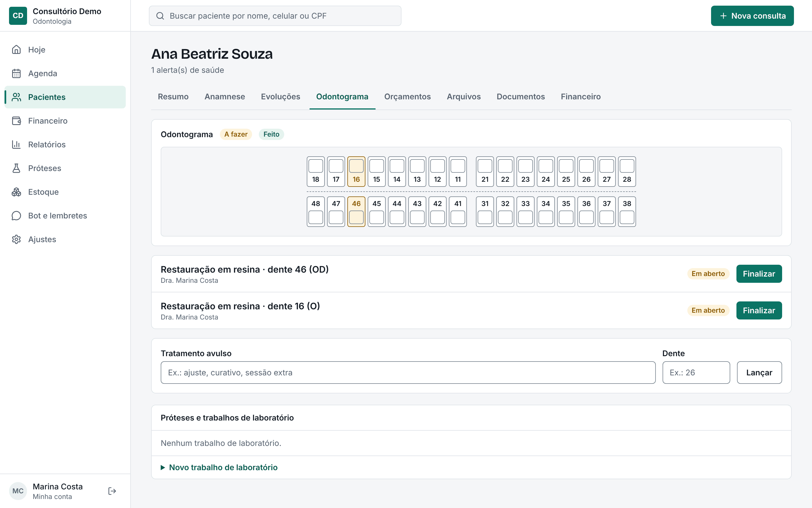The image size is (812, 508).
Task: Open the Ajustes gear icon
Action: (x=16, y=239)
